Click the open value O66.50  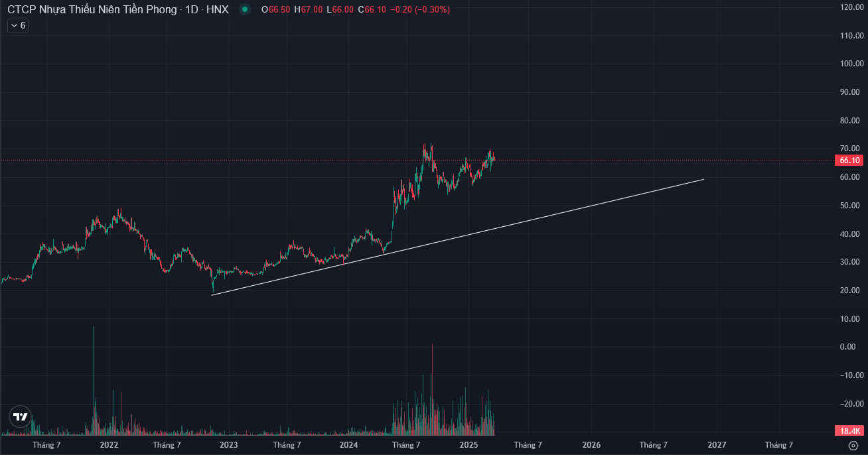coord(275,10)
